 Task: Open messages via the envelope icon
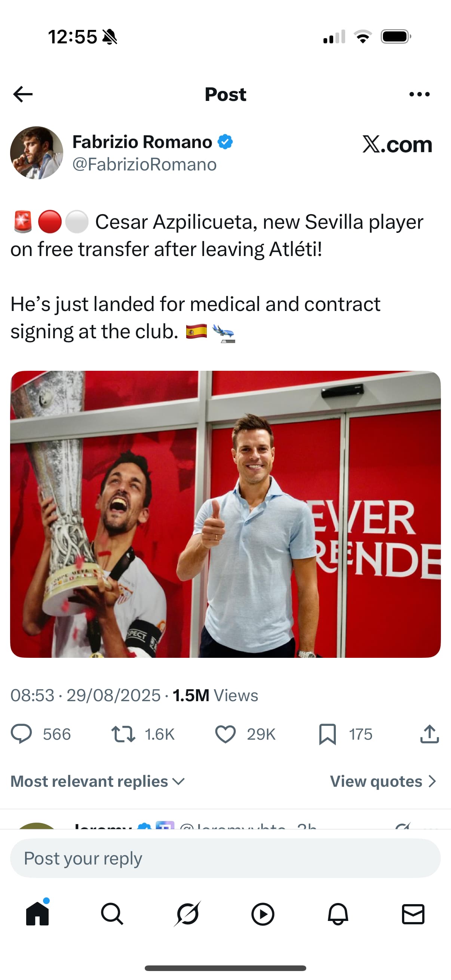(x=413, y=914)
